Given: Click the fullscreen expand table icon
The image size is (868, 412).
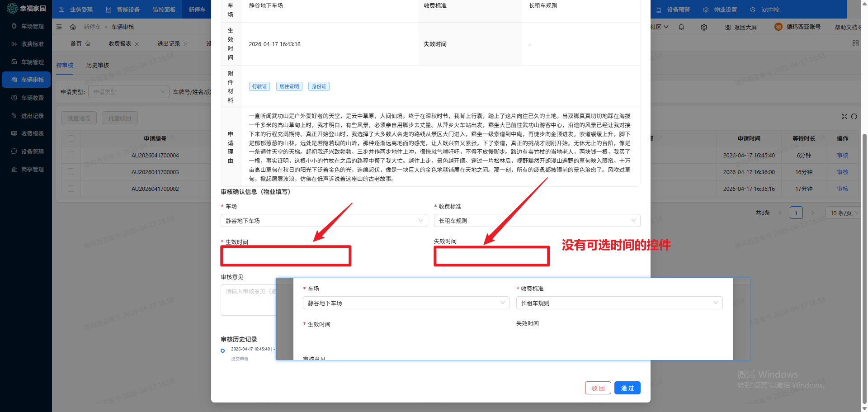Looking at the screenshot, I should (844, 116).
